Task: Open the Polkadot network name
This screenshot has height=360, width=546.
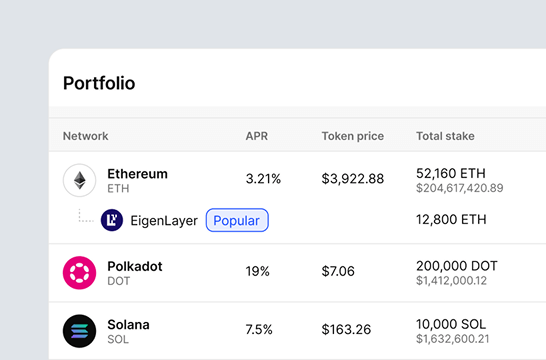Action: (x=135, y=266)
